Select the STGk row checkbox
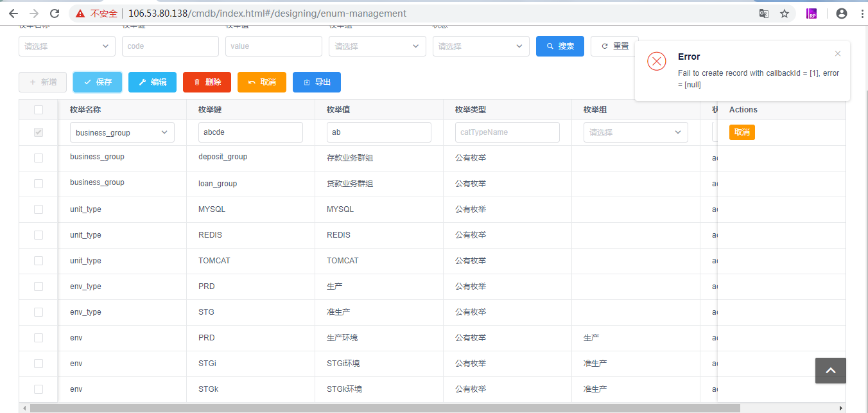The height and width of the screenshot is (413, 868). click(x=39, y=389)
